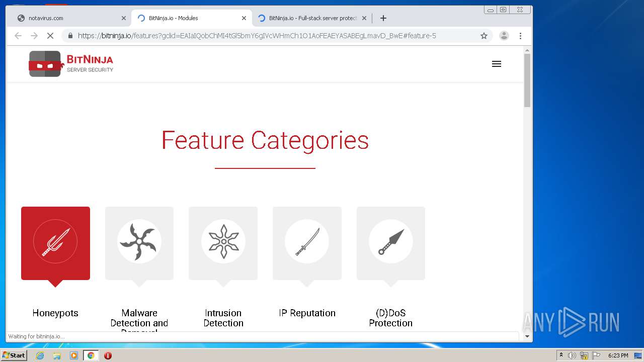The image size is (644, 362).
Task: Select the (D)DoS Protection kunai icon card
Action: 391,243
